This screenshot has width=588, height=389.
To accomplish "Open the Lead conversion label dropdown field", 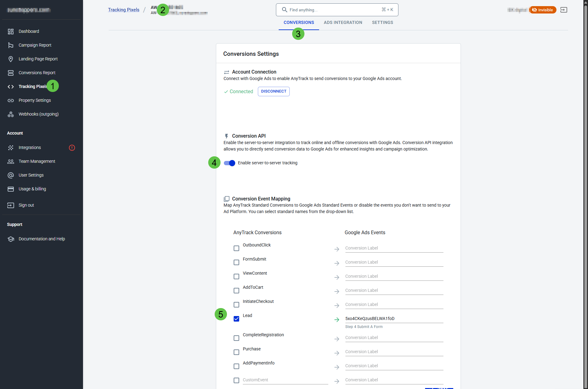I will 394,318.
